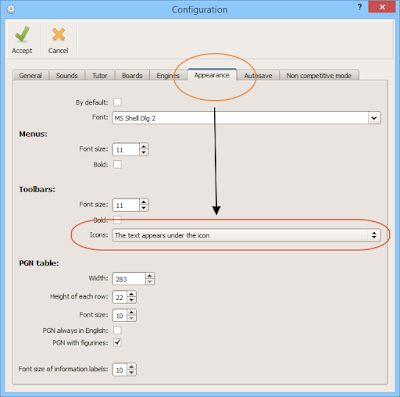Click the Accept button label
This screenshot has height=397, width=400.
click(22, 51)
